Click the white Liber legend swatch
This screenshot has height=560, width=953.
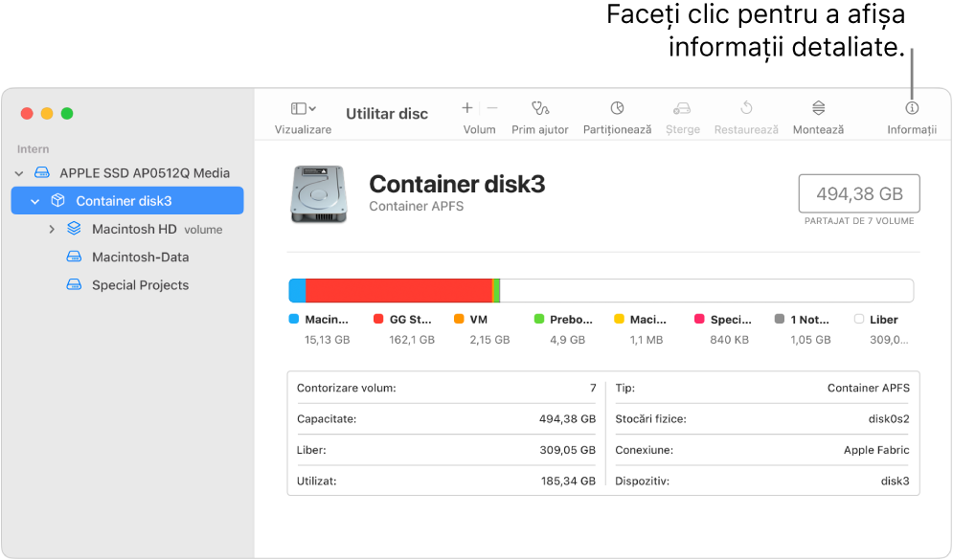[859, 319]
